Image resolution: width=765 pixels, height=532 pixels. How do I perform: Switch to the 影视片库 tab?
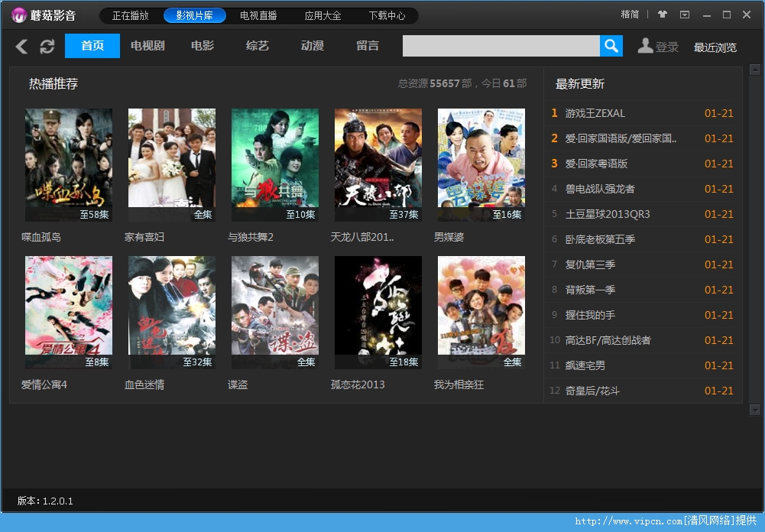click(x=194, y=15)
